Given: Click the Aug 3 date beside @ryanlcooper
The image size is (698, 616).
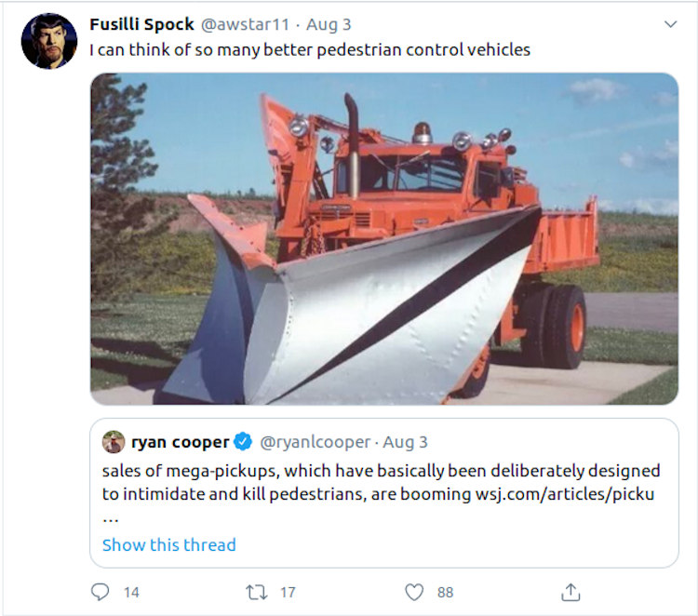Looking at the screenshot, I should tap(404, 442).
